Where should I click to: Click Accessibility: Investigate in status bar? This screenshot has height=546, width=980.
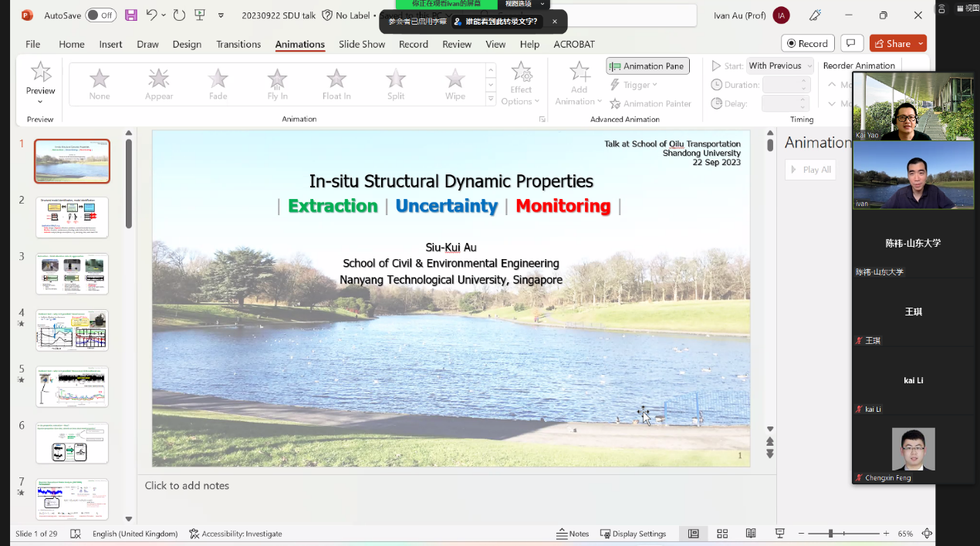235,534
